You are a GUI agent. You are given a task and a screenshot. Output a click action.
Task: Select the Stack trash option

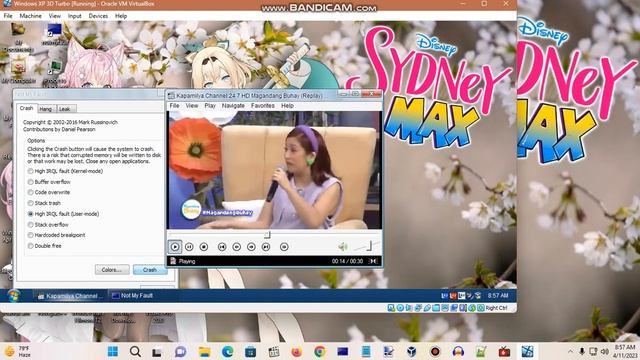coord(44,203)
